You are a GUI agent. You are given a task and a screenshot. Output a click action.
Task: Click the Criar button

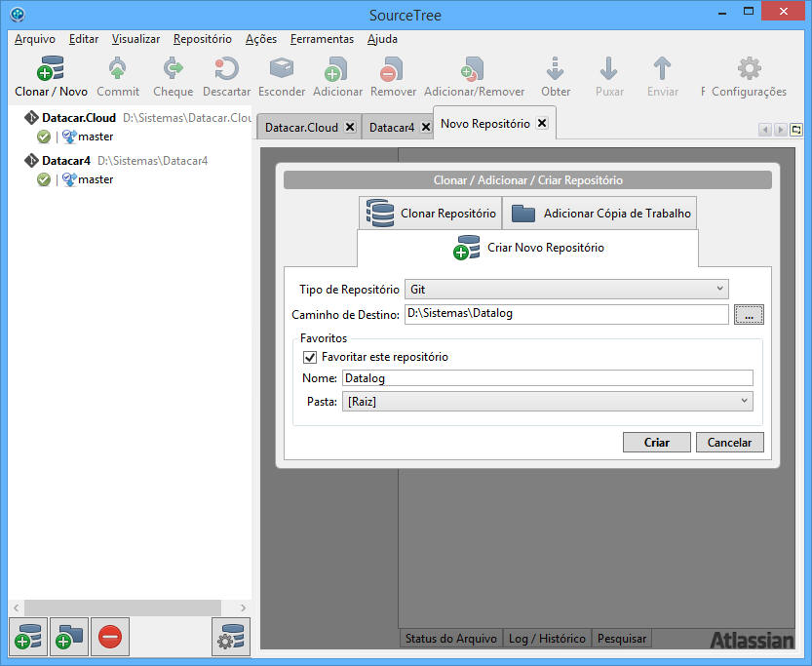click(657, 443)
